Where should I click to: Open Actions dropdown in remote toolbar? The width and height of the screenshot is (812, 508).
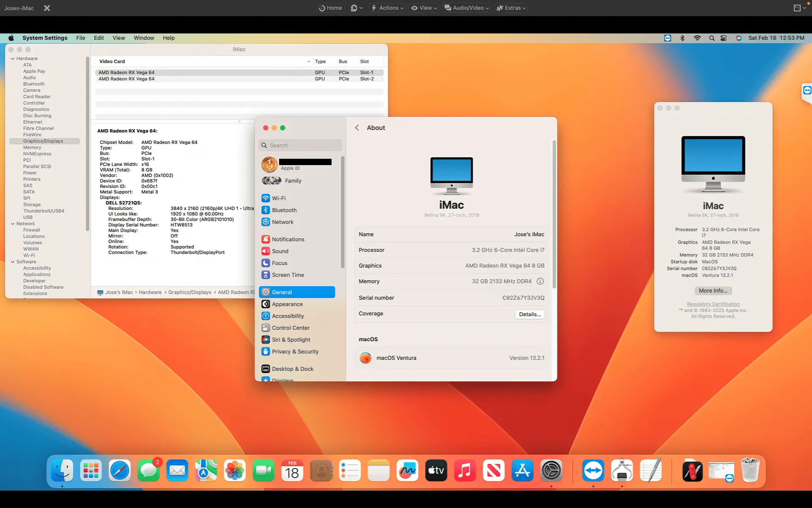[387, 8]
